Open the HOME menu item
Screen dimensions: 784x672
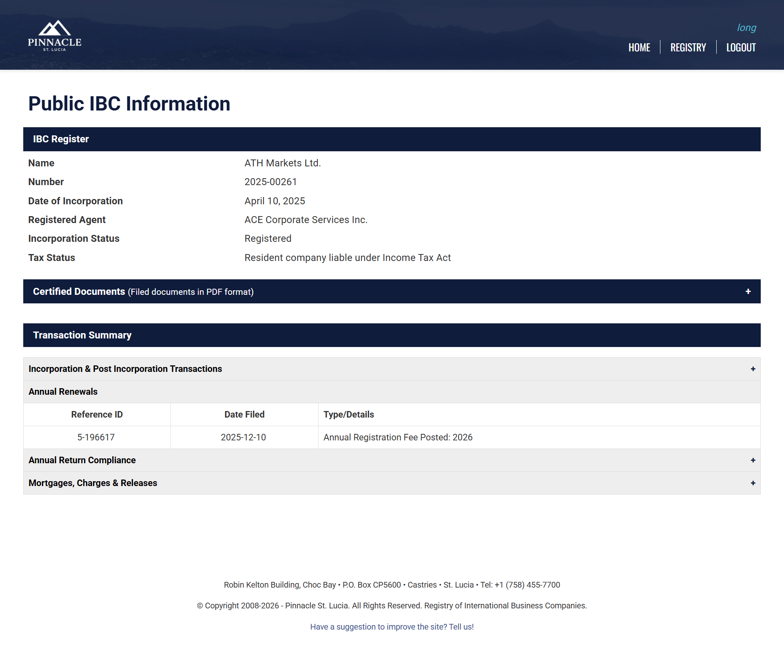pos(639,47)
